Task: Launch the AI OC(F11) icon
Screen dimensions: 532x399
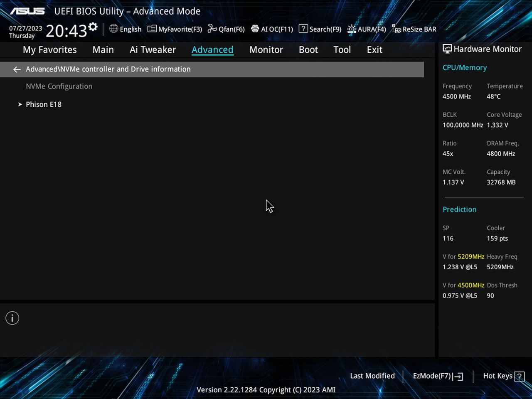Action: click(255, 29)
